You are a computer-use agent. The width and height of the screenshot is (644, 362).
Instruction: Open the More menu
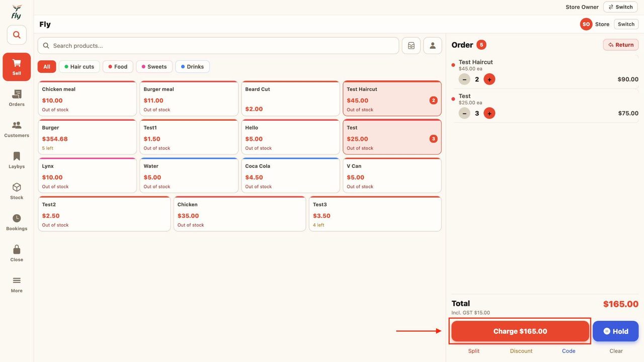tap(17, 285)
